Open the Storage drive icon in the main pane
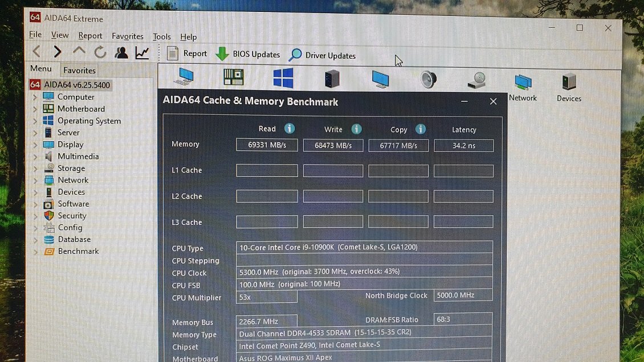Image resolution: width=644 pixels, height=362 pixels. click(x=477, y=80)
